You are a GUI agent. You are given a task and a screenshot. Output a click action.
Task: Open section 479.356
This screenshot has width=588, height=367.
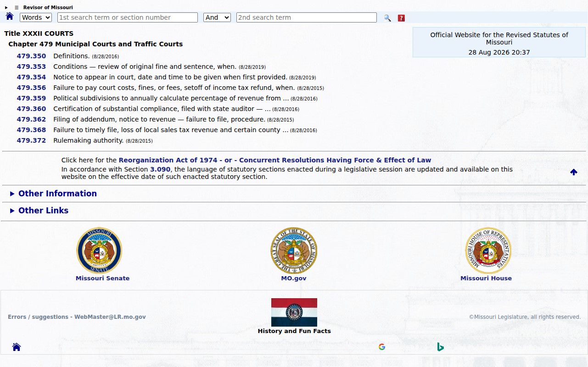click(31, 88)
